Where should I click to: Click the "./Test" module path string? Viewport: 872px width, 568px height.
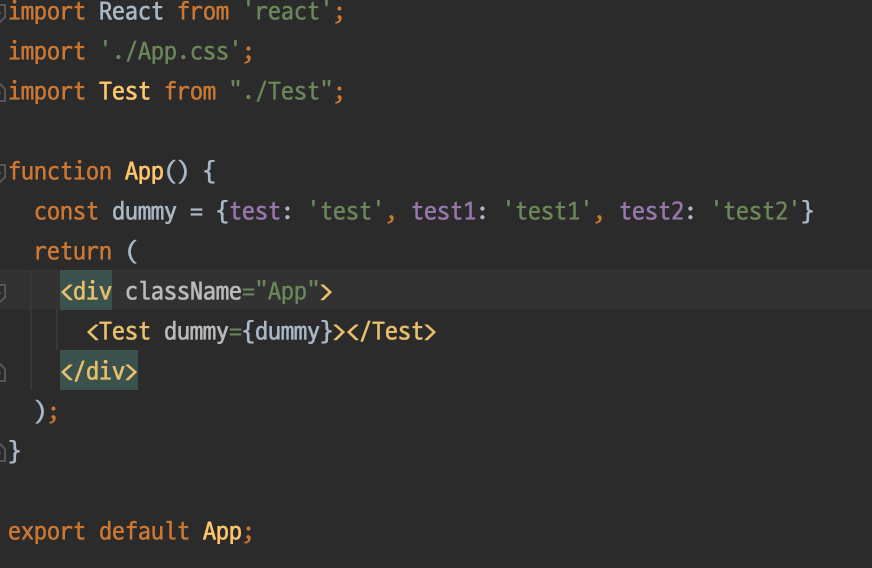click(x=281, y=92)
